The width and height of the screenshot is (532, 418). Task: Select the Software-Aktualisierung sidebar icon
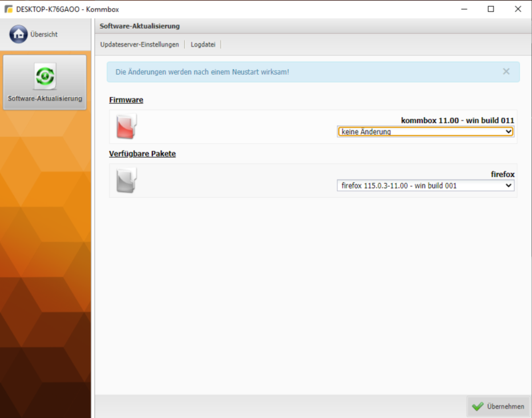point(45,82)
